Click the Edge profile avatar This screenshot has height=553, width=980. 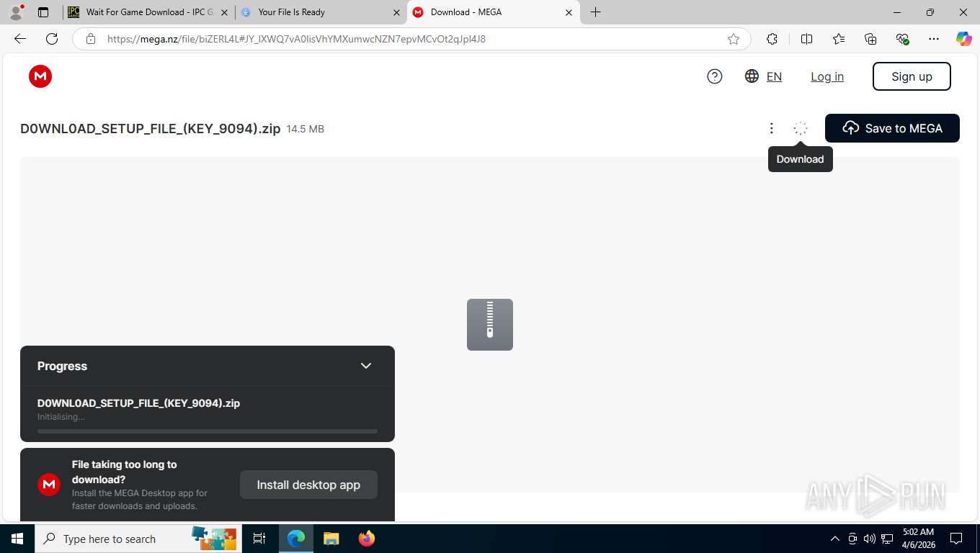pyautogui.click(x=16, y=12)
